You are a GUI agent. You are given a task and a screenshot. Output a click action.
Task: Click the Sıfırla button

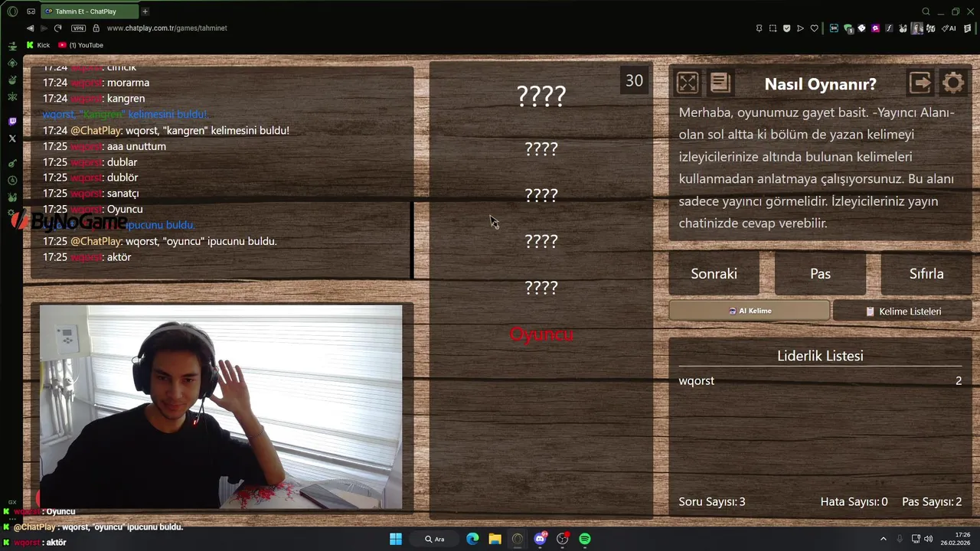click(926, 273)
